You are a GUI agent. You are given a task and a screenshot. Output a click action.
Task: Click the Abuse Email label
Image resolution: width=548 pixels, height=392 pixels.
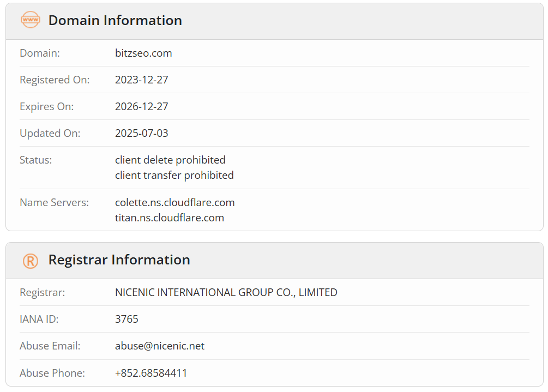50,346
